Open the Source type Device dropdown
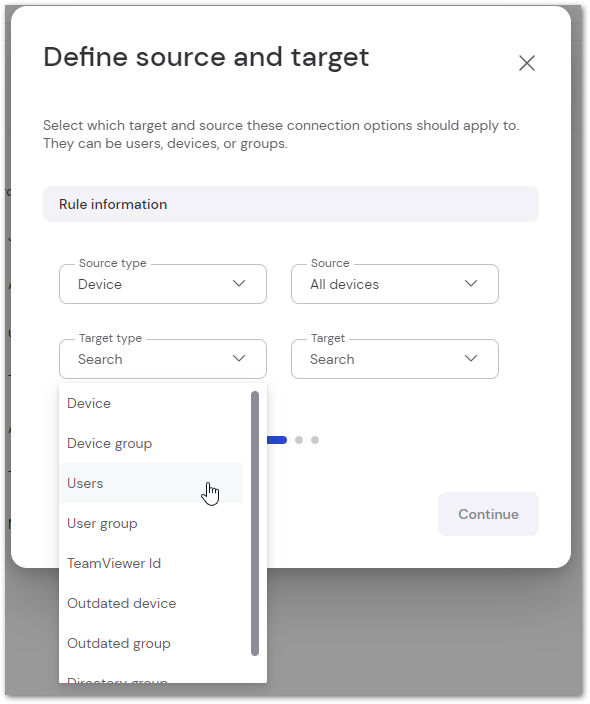Viewport: 590px width, 704px height. [163, 284]
